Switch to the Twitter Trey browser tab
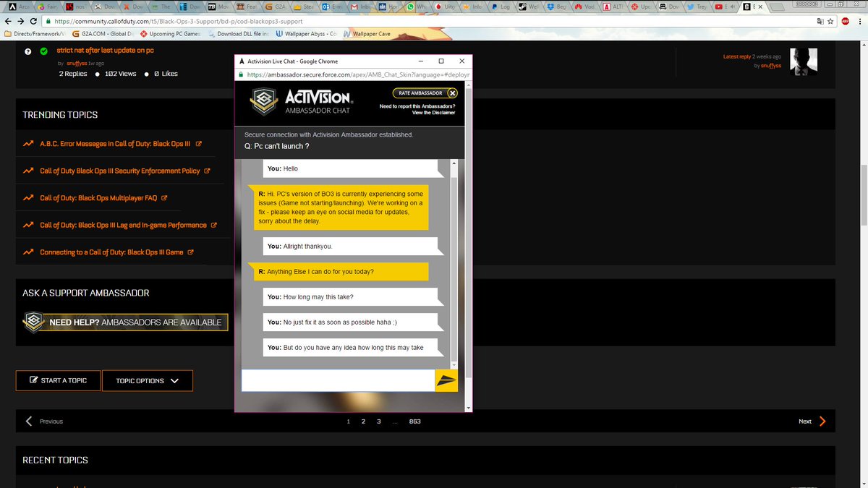The height and width of the screenshot is (488, 868). 696,7
